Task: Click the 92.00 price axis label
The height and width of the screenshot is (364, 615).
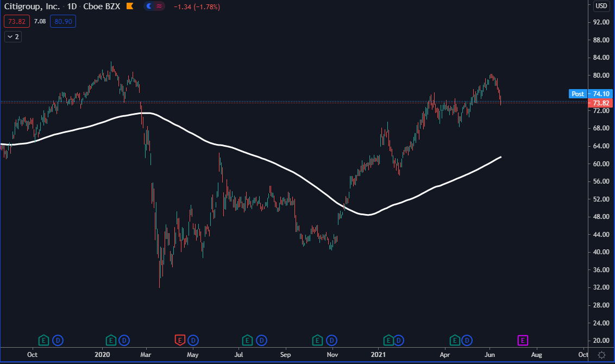Action: 601,22
